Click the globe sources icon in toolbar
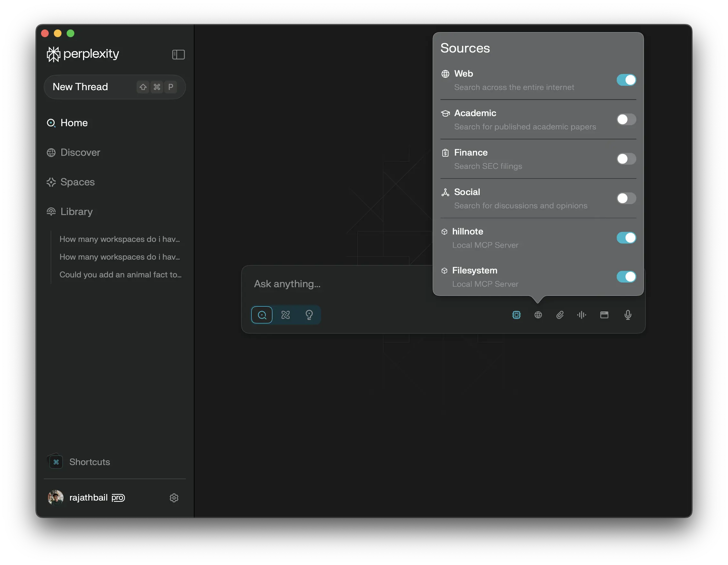This screenshot has width=728, height=565. tap(538, 315)
